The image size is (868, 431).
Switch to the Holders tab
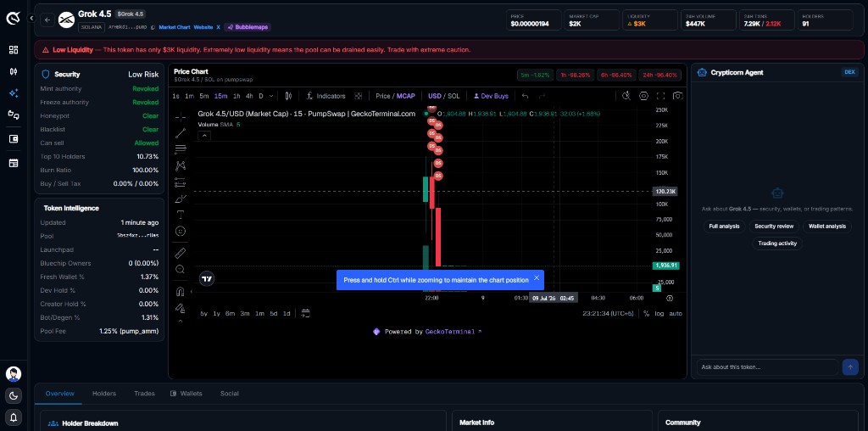(104, 394)
